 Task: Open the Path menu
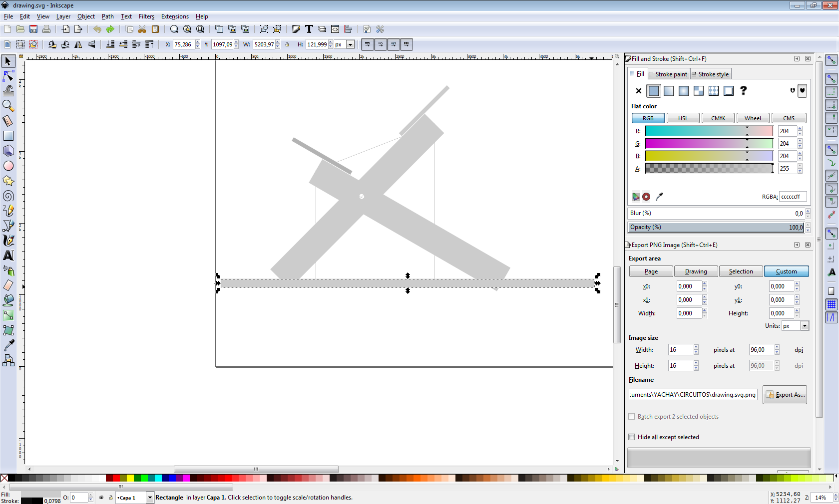click(107, 16)
